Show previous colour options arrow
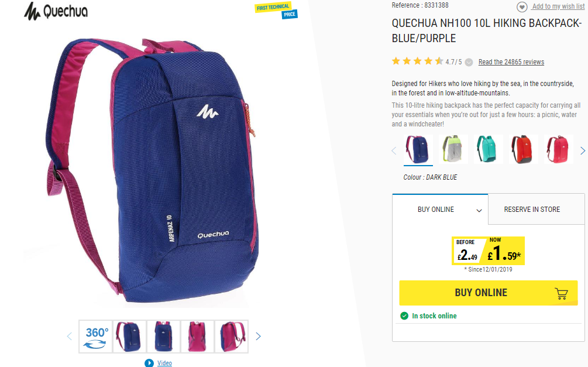The height and width of the screenshot is (367, 588). point(394,151)
